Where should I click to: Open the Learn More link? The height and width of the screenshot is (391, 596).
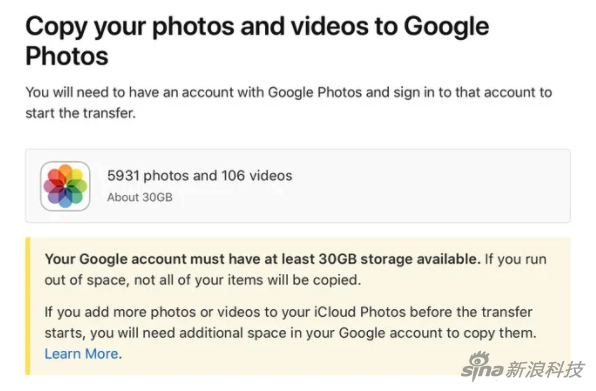coord(81,354)
